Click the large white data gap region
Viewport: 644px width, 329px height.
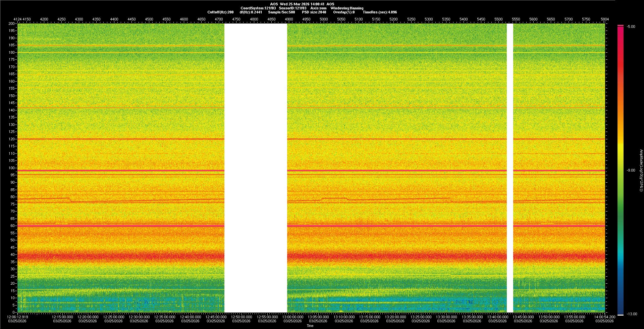[256, 168]
